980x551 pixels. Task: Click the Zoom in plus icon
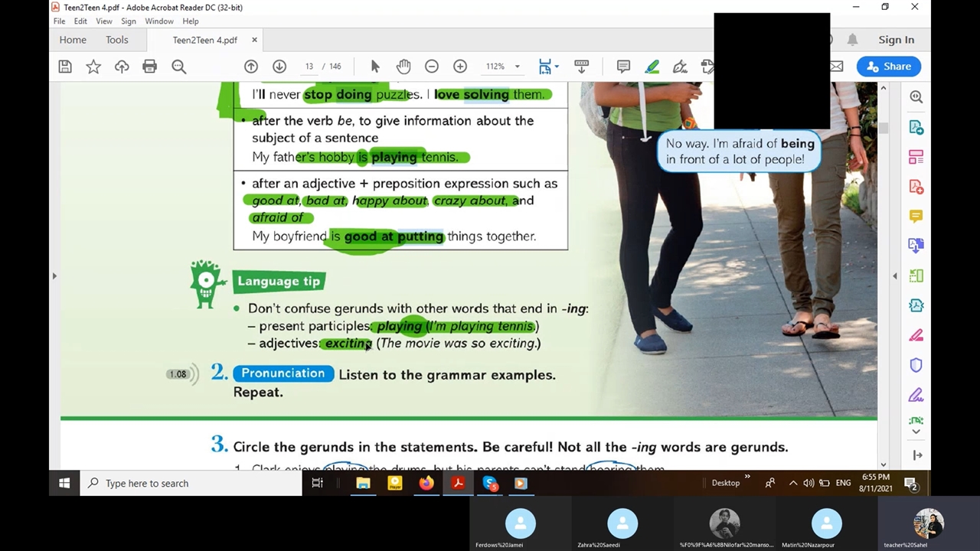[x=460, y=67]
